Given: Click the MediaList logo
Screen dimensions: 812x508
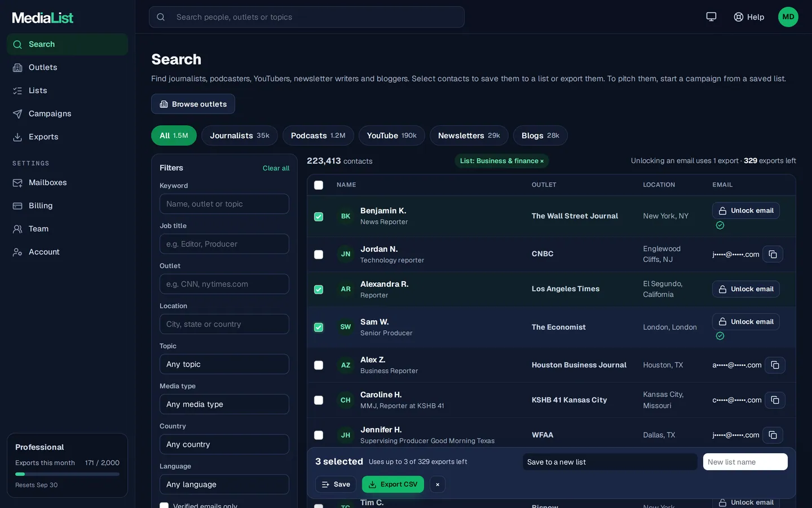Looking at the screenshot, I should click(43, 18).
